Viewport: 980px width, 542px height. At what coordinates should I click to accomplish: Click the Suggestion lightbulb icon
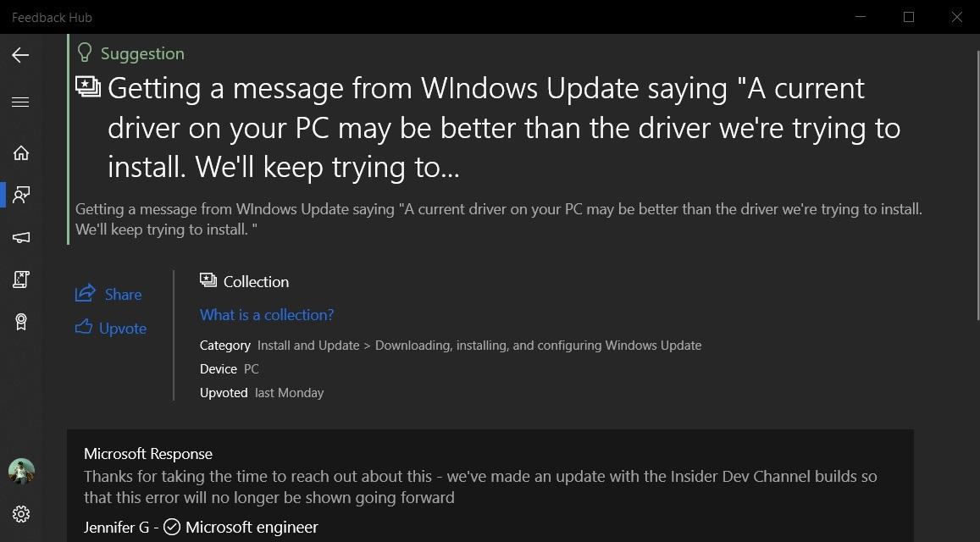click(x=84, y=53)
